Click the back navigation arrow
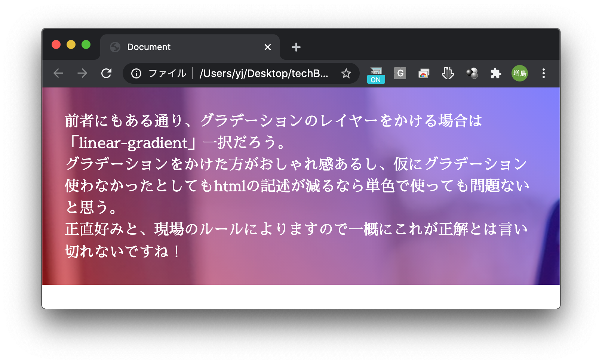The height and width of the screenshot is (364, 602). (x=58, y=73)
